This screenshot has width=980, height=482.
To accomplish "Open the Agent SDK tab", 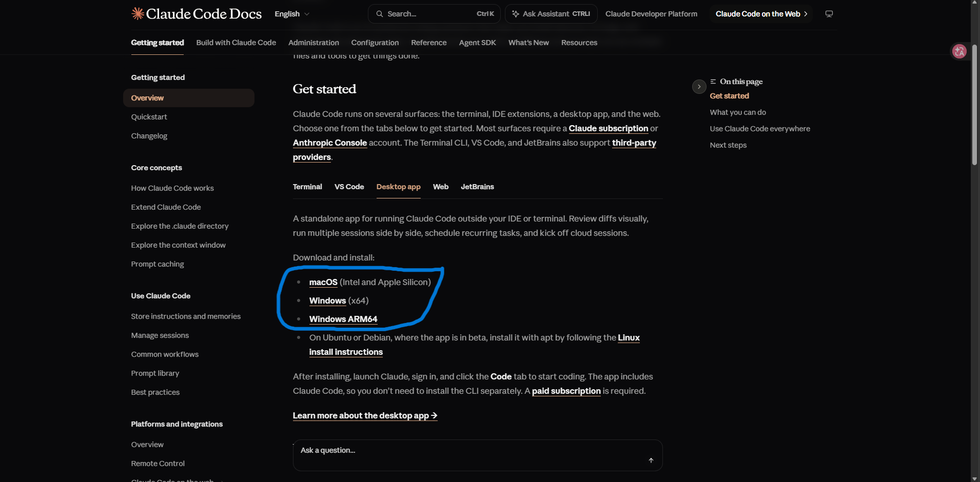I will pos(478,43).
